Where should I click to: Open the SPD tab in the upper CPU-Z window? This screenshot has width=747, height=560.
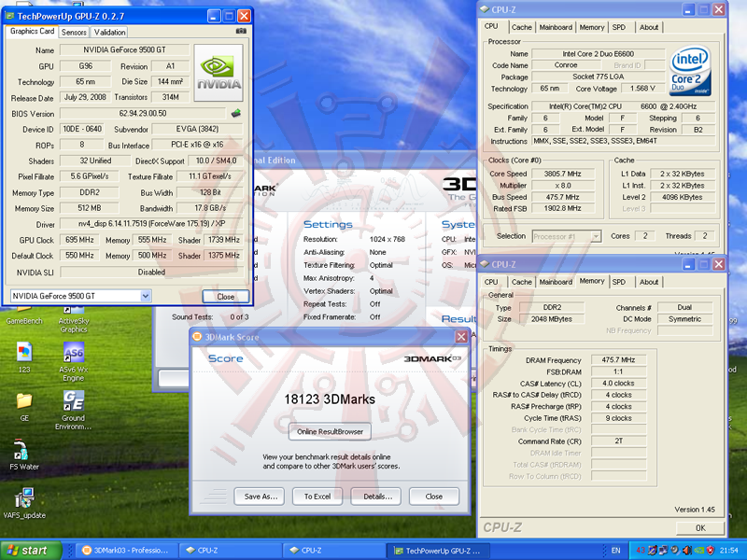[619, 27]
